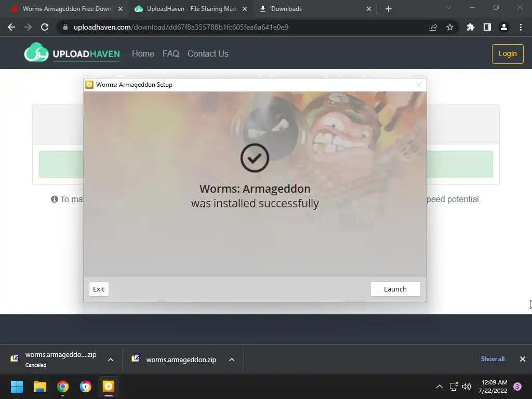
Task: Open File Explorer from the taskbar
Action: click(x=39, y=387)
